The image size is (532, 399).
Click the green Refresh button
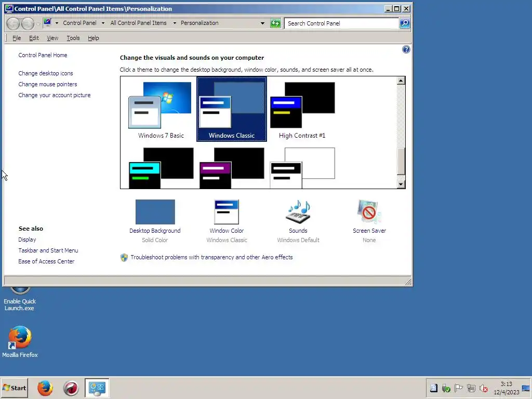point(275,23)
